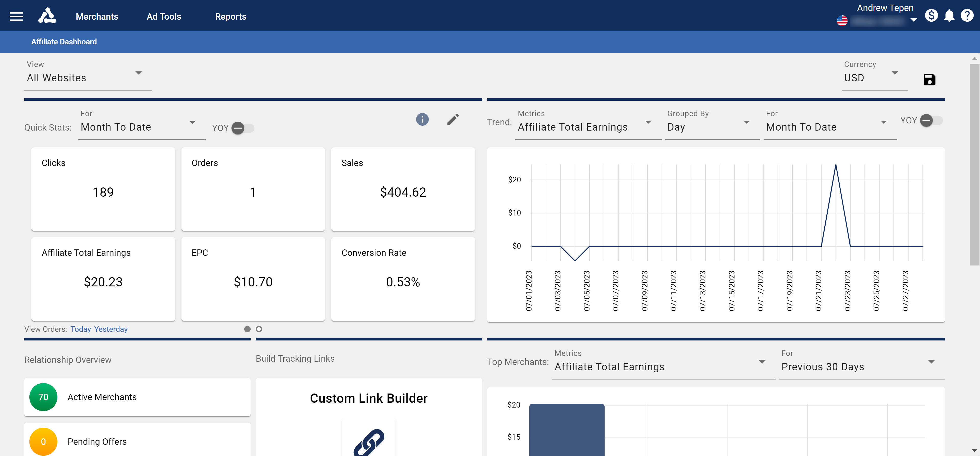Click the top merchant earnings bar
Image resolution: width=980 pixels, height=456 pixels.
[567, 430]
